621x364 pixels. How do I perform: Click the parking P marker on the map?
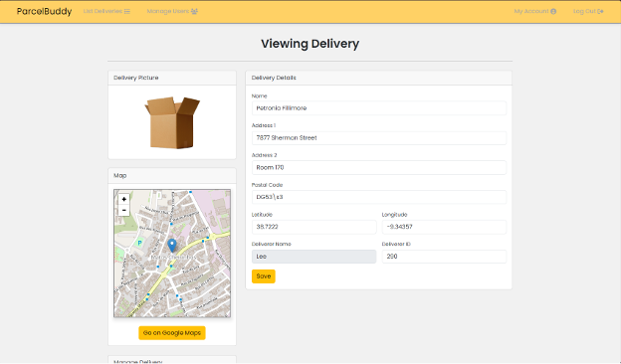tap(139, 243)
